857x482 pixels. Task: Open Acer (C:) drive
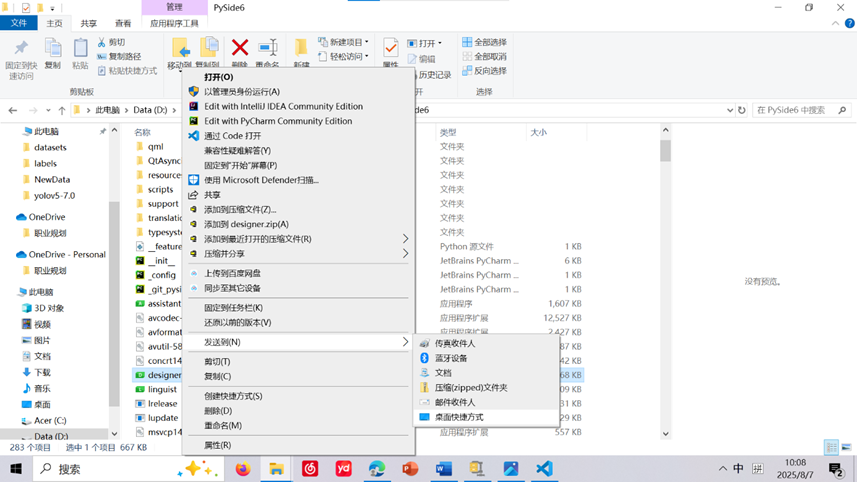(x=44, y=420)
